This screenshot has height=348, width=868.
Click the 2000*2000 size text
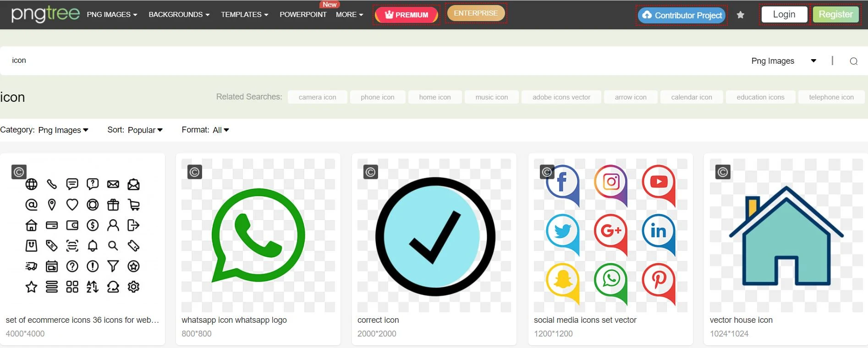click(377, 334)
